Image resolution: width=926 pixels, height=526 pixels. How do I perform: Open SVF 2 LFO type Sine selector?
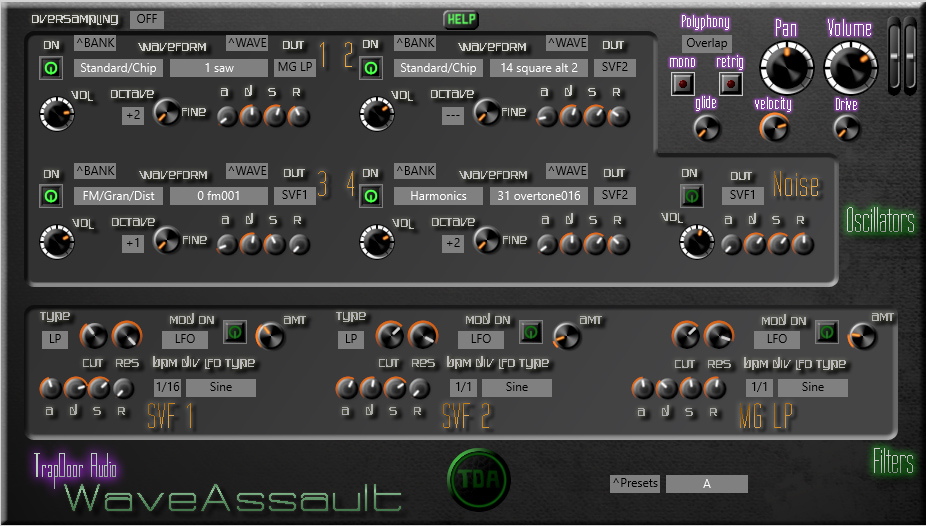pos(517,387)
